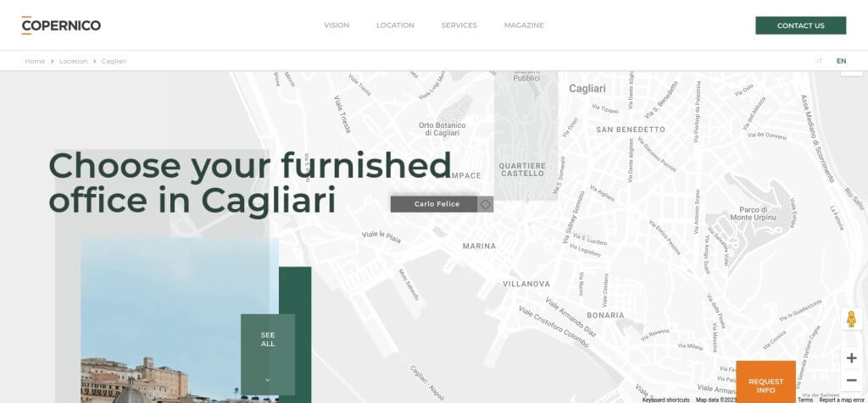The image size is (868, 403).
Task: Click the Request Info button
Action: click(765, 382)
